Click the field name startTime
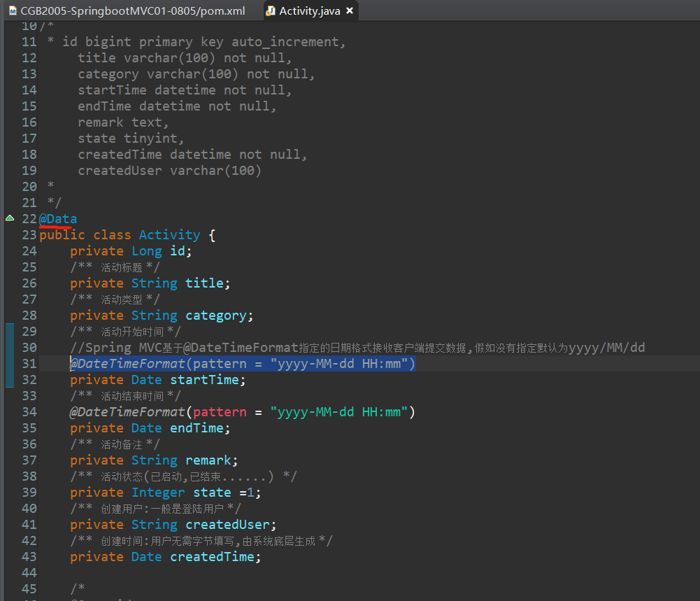The image size is (700, 601). (204, 379)
